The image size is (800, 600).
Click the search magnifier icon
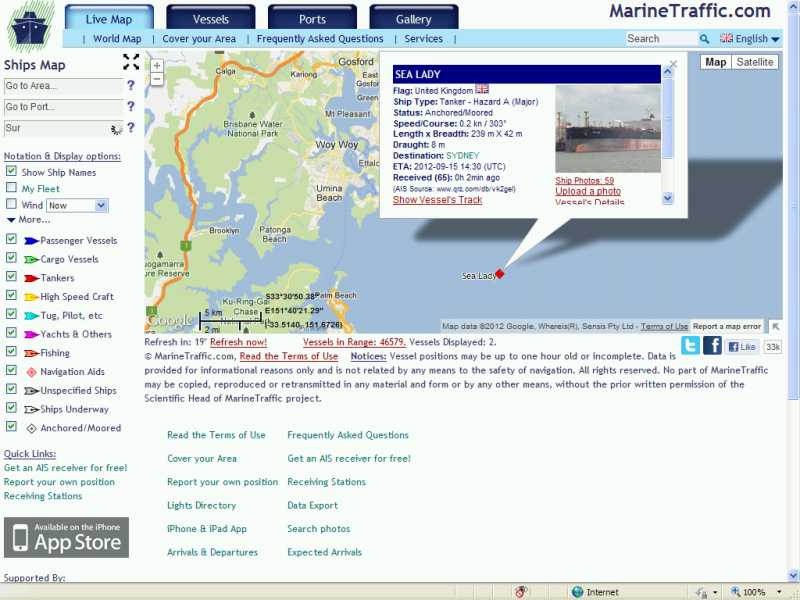tap(704, 39)
